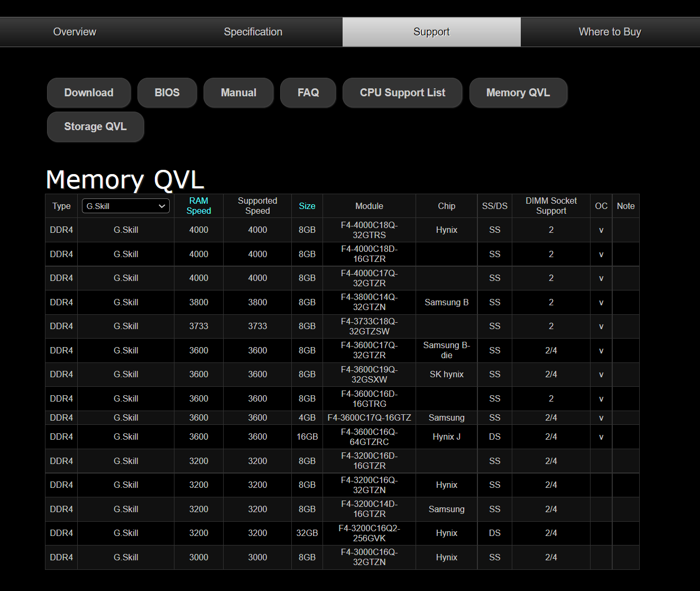Click the Supported Speed column header
The height and width of the screenshot is (591, 700).
(257, 206)
